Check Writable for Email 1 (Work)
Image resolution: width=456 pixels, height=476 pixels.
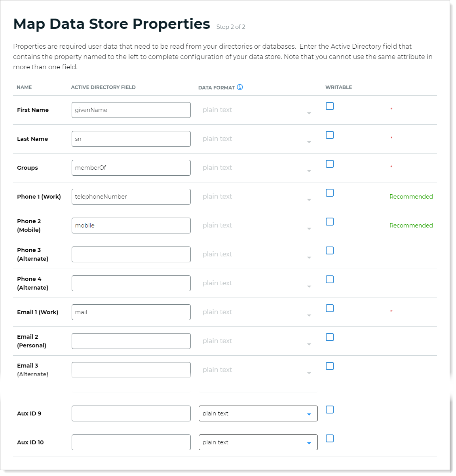point(330,308)
